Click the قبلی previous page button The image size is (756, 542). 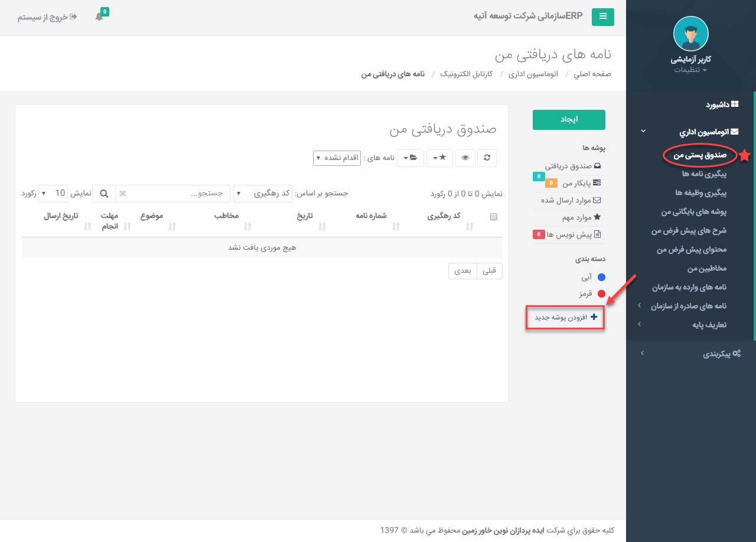[490, 270]
